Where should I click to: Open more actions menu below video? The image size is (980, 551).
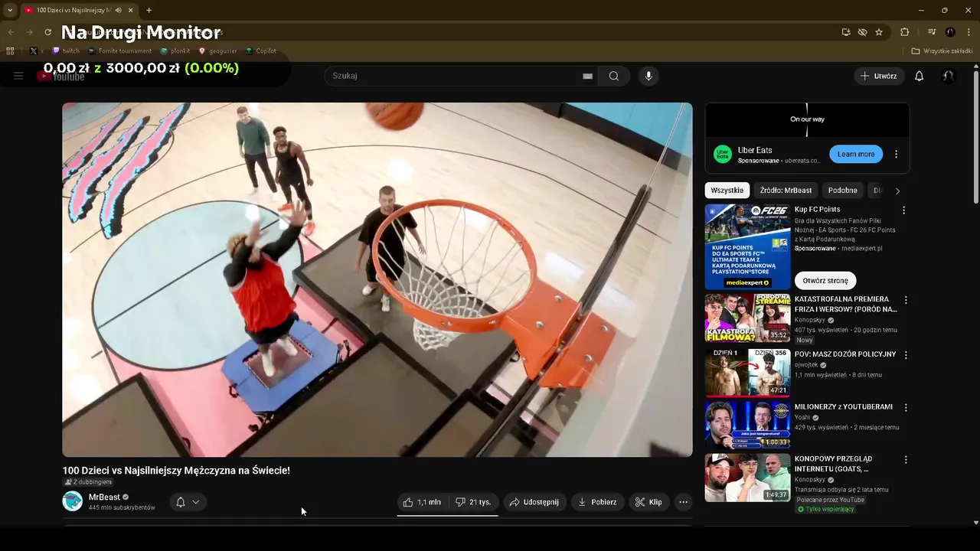[683, 502]
